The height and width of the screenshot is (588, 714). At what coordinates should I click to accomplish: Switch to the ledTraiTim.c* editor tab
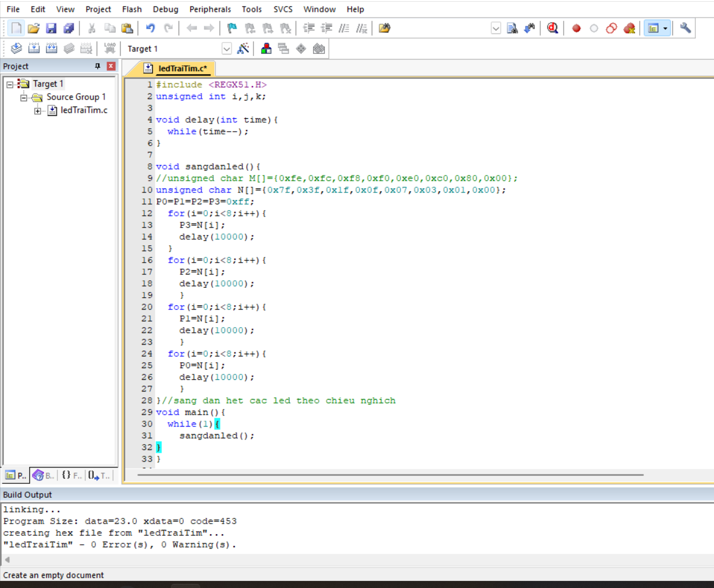point(182,68)
